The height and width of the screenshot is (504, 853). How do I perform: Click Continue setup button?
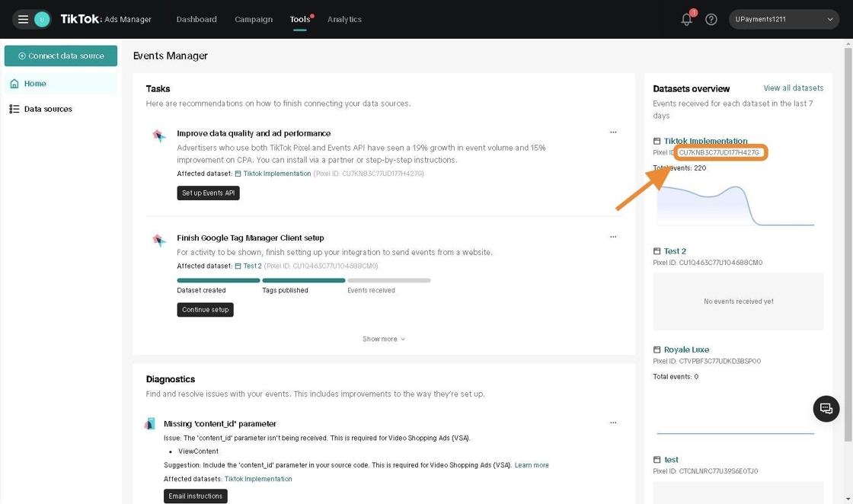pos(205,309)
